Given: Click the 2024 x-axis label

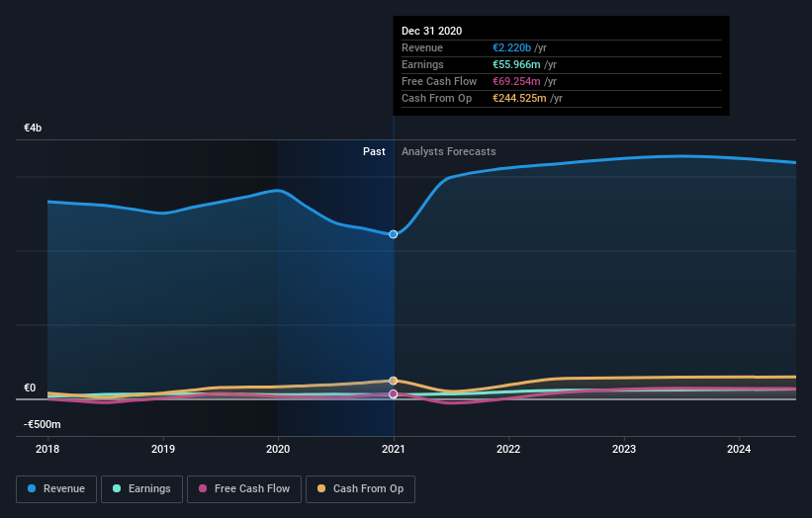Looking at the screenshot, I should click(x=739, y=449).
